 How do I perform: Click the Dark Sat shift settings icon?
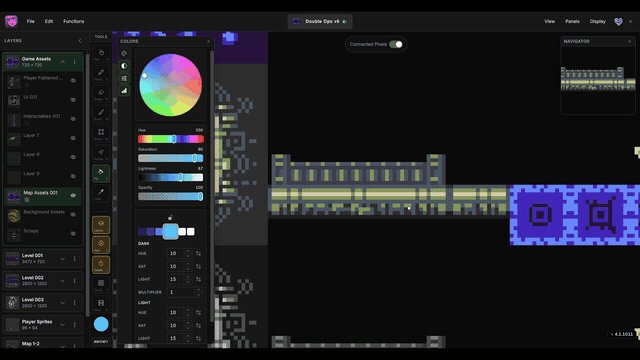pos(198,266)
